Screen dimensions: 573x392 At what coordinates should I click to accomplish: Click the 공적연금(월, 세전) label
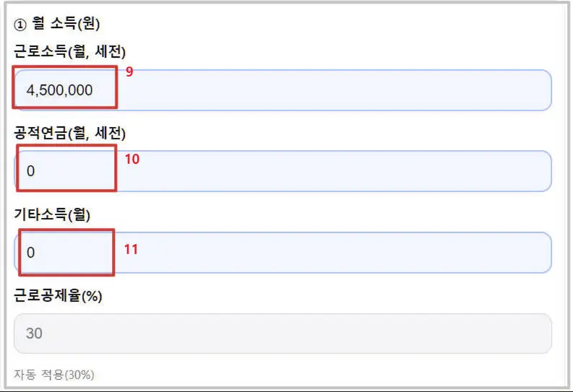click(70, 133)
